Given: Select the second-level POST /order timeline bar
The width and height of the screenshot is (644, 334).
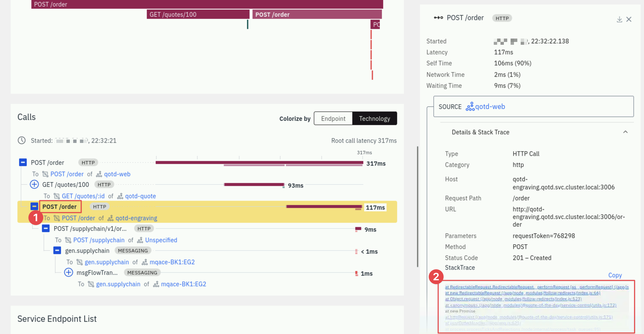Looking at the screenshot, I should [317, 14].
